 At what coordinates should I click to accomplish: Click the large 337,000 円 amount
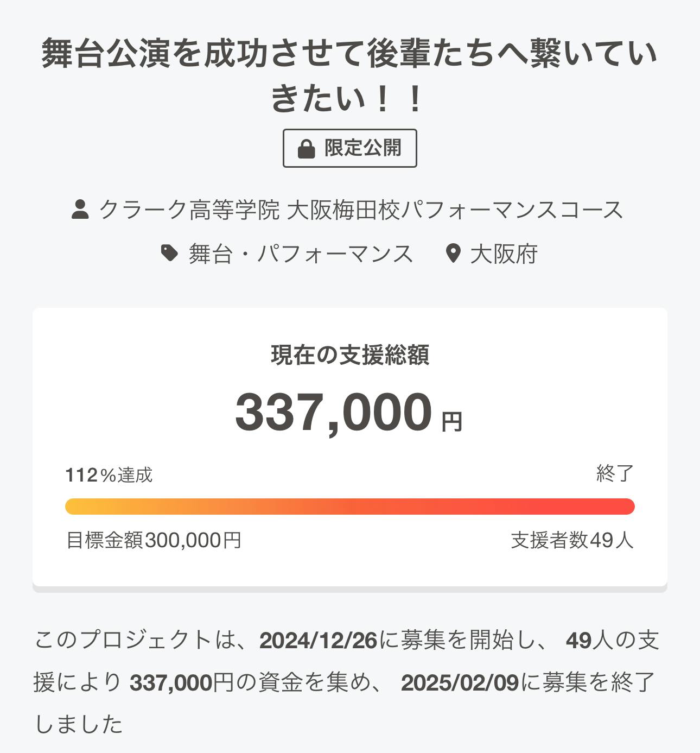[348, 412]
